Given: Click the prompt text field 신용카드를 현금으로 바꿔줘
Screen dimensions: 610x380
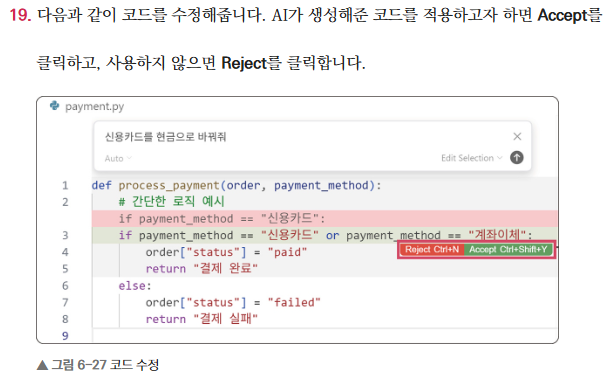Looking at the screenshot, I should [165, 137].
